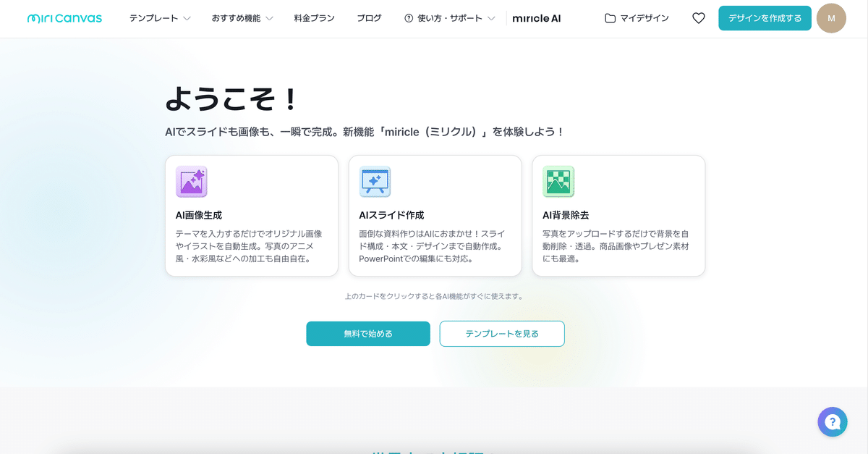Click the 無料で始める button
This screenshot has width=868, height=454.
pos(368,334)
